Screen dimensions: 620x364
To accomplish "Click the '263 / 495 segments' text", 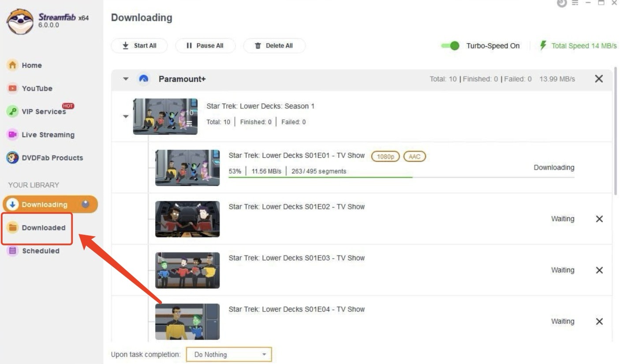I will click(319, 171).
